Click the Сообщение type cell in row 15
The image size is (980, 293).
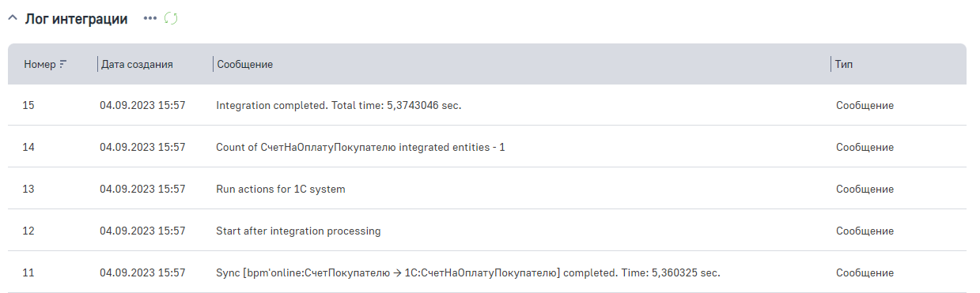[x=865, y=105]
